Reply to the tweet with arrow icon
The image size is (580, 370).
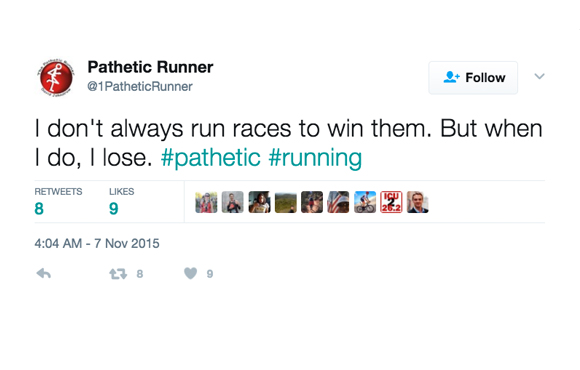tap(44, 273)
